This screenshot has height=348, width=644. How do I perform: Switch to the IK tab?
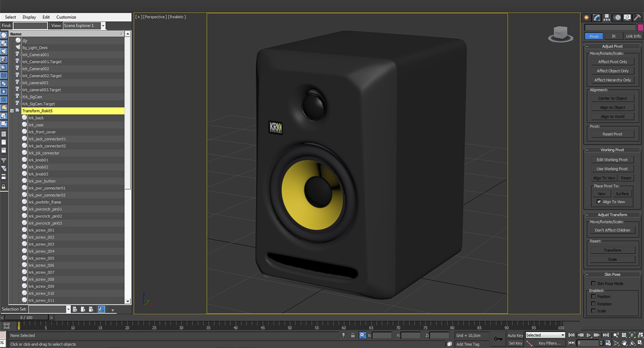tap(613, 36)
